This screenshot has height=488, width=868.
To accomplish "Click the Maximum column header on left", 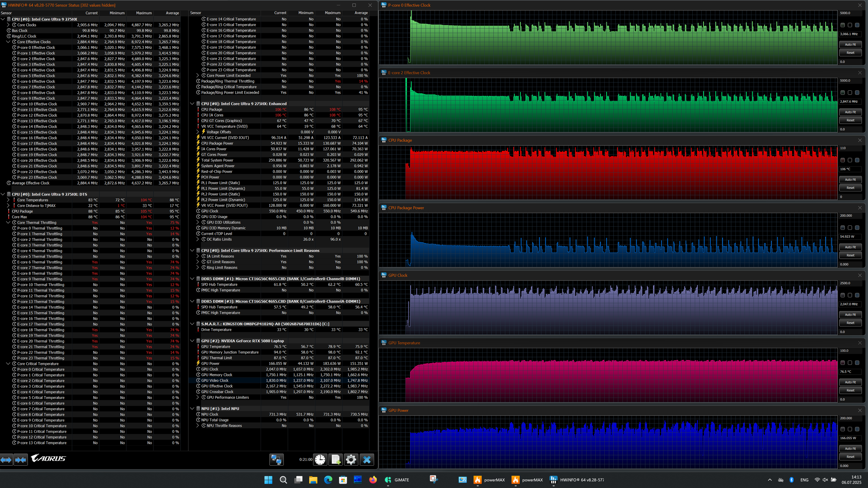I will coord(144,13).
